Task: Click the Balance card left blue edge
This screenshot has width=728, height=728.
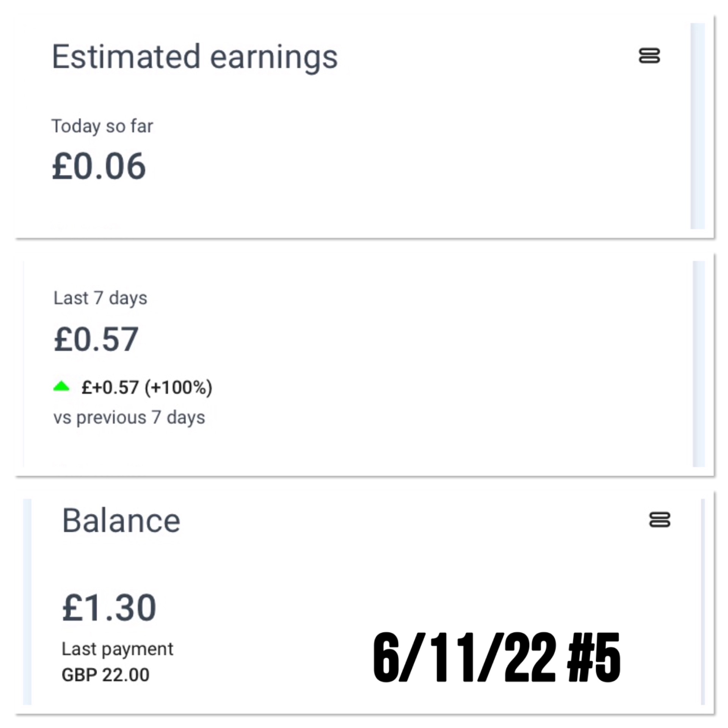Action: coord(27,602)
